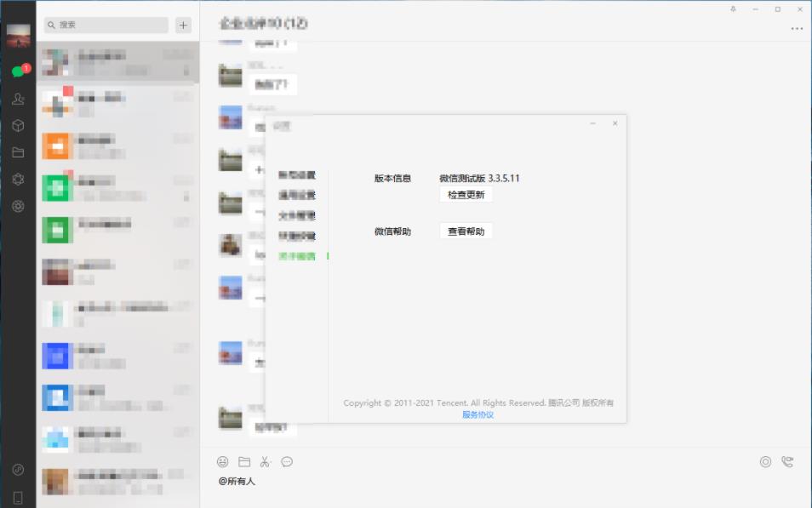Select the green highlighted tab in settings dialog
This screenshot has width=812, height=508.
(297, 256)
